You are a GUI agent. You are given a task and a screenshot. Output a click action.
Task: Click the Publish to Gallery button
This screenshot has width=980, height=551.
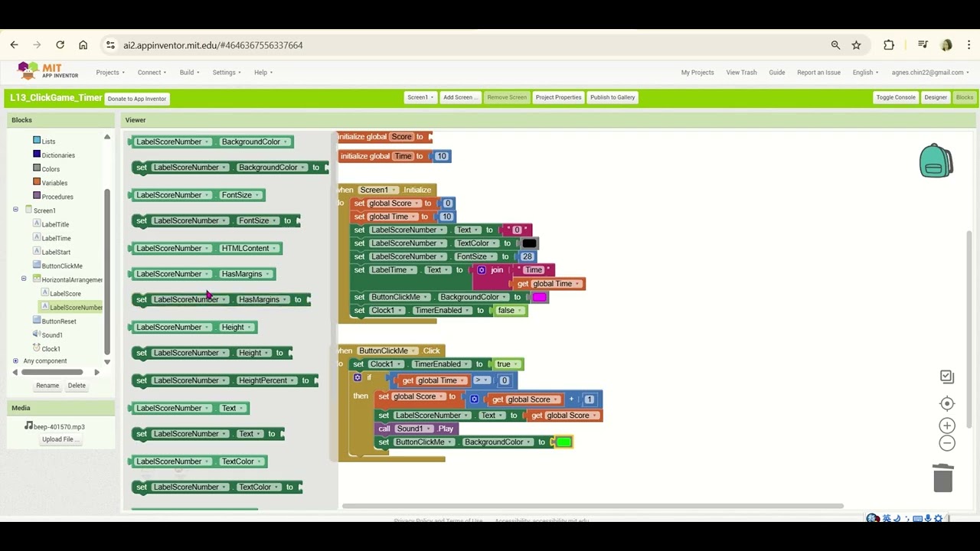click(612, 97)
